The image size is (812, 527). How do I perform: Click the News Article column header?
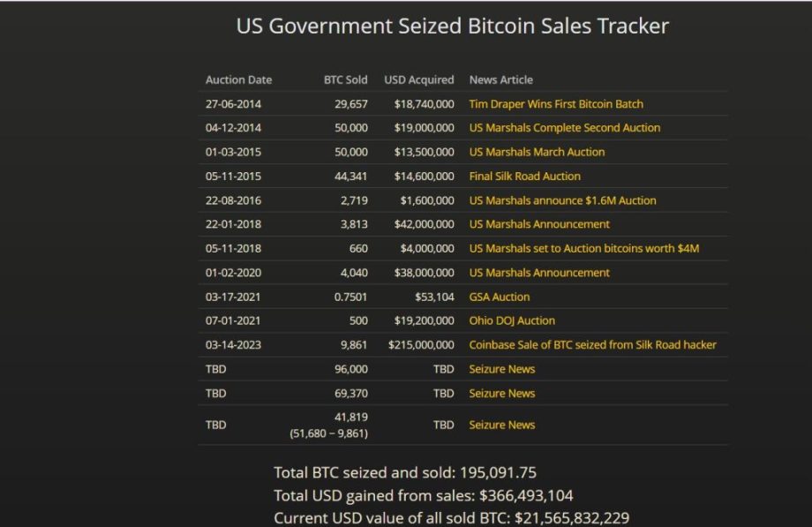click(x=500, y=80)
